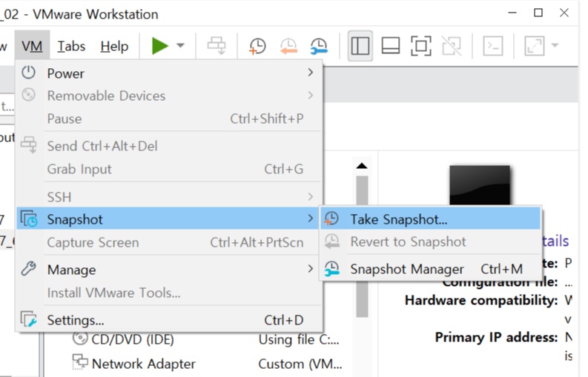Click the scrollbar up arrow
Image resolution: width=588 pixels, height=377 pixels.
tap(362, 166)
